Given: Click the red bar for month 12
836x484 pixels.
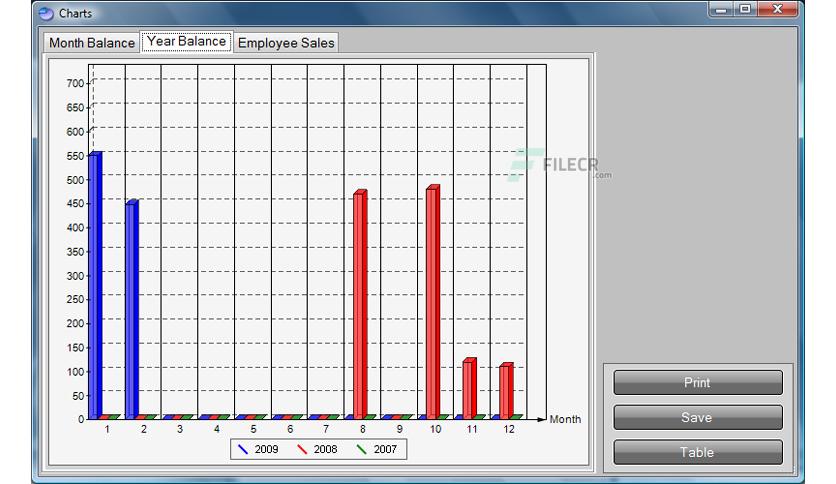Looking at the screenshot, I should (x=506, y=391).
